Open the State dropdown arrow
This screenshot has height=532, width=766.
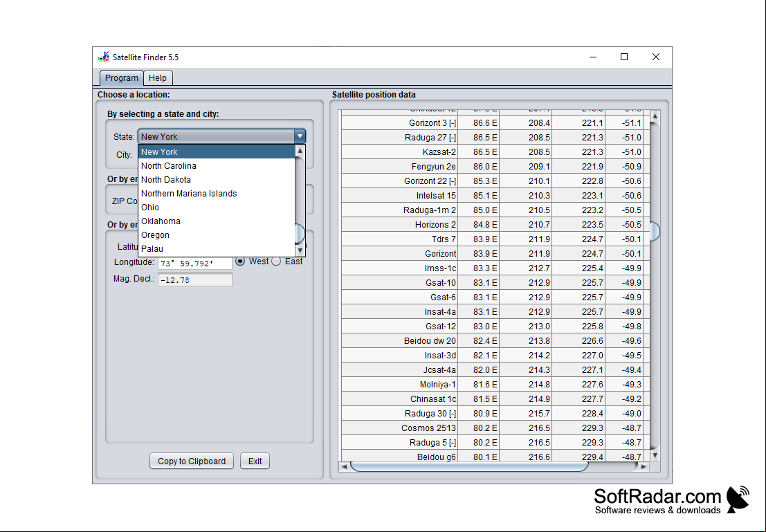click(x=300, y=137)
